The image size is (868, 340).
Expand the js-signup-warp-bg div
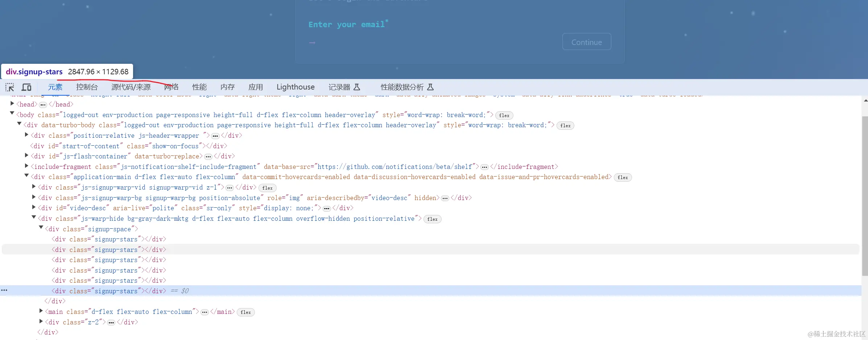coord(34,197)
